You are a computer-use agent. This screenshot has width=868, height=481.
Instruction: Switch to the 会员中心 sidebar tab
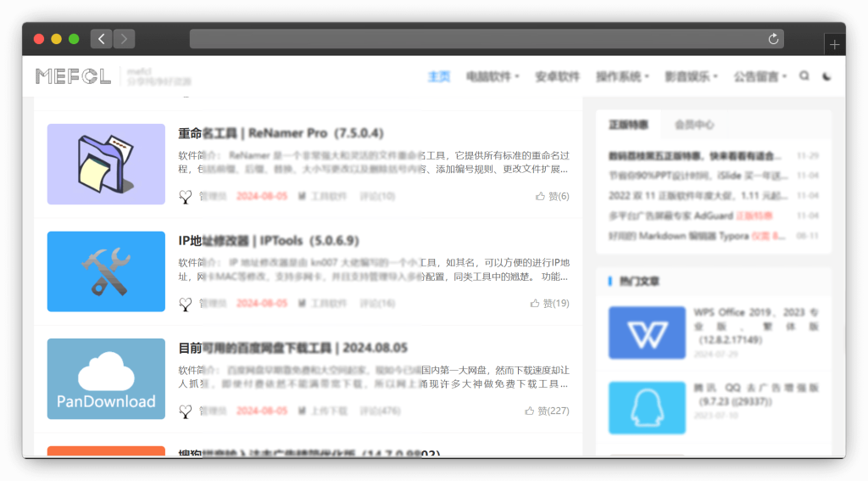tap(694, 125)
